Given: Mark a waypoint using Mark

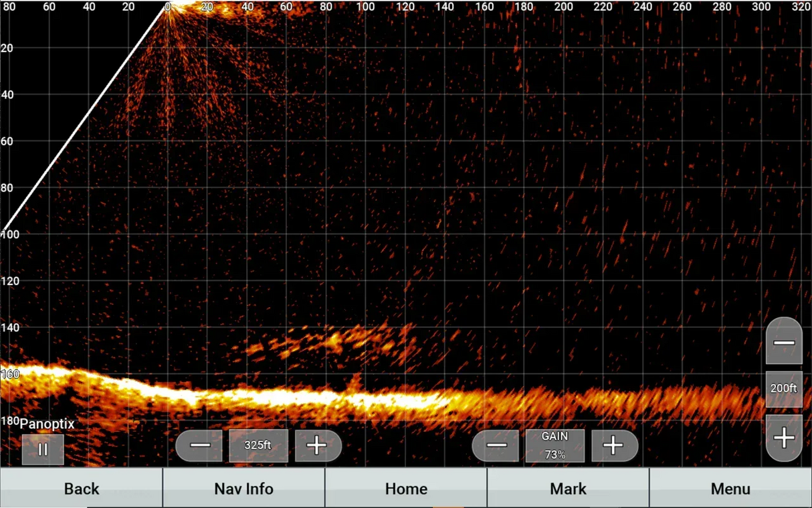Looking at the screenshot, I should click(x=568, y=489).
